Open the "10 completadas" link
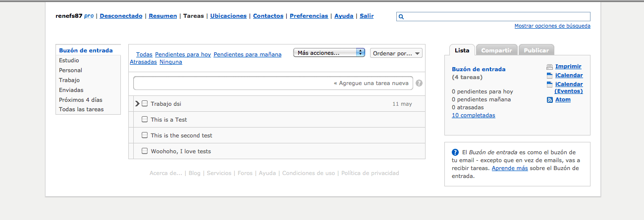Viewport: 644px width, 220px height. (x=473, y=116)
